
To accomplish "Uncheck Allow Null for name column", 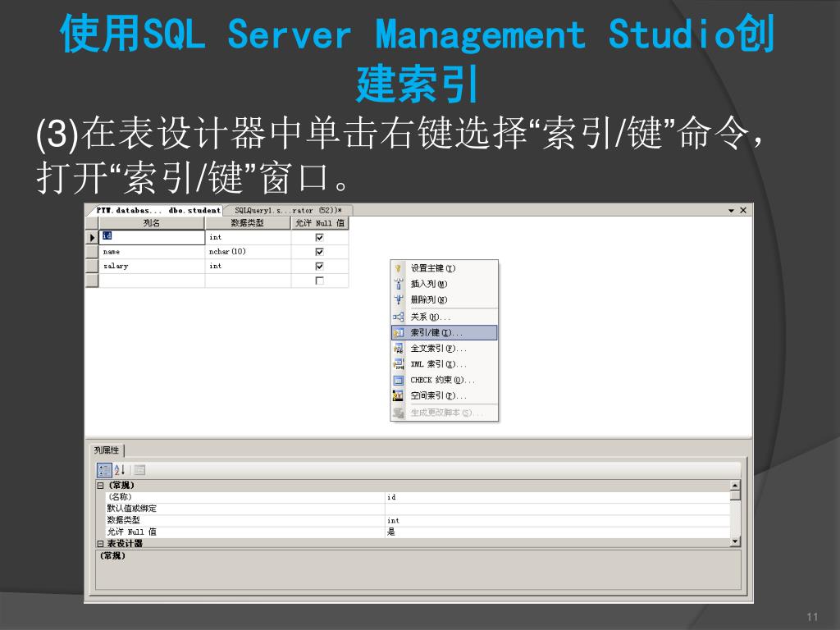I will pos(319,252).
